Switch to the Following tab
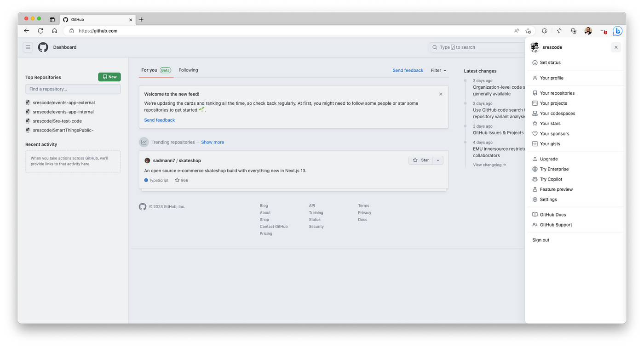This screenshot has width=644, height=347. 188,70
